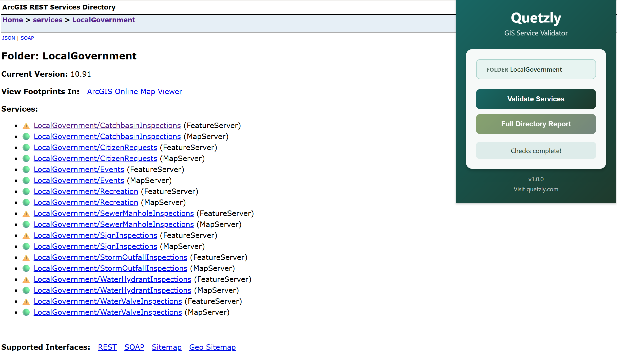The width and height of the screenshot is (617, 364).
Task: Switch to the SOAP format view
Action: pyautogui.click(x=27, y=38)
